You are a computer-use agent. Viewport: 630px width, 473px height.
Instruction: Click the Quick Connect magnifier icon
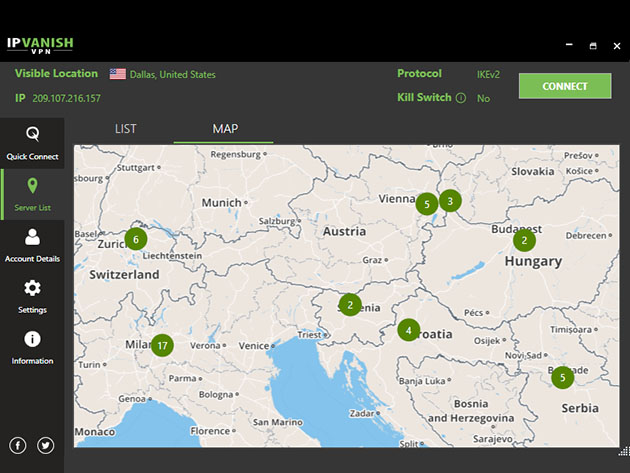tap(33, 134)
